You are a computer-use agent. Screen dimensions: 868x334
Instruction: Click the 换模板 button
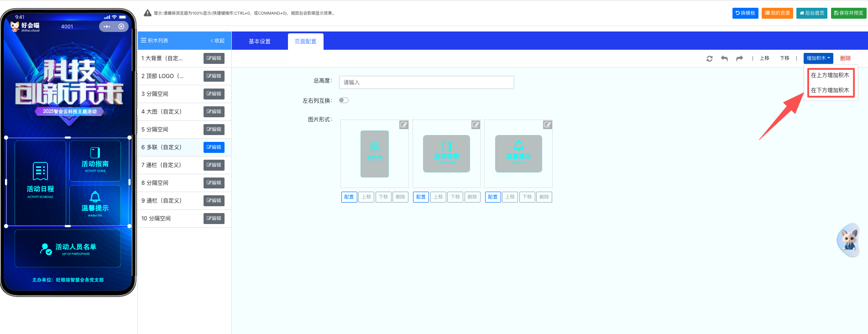tap(745, 13)
